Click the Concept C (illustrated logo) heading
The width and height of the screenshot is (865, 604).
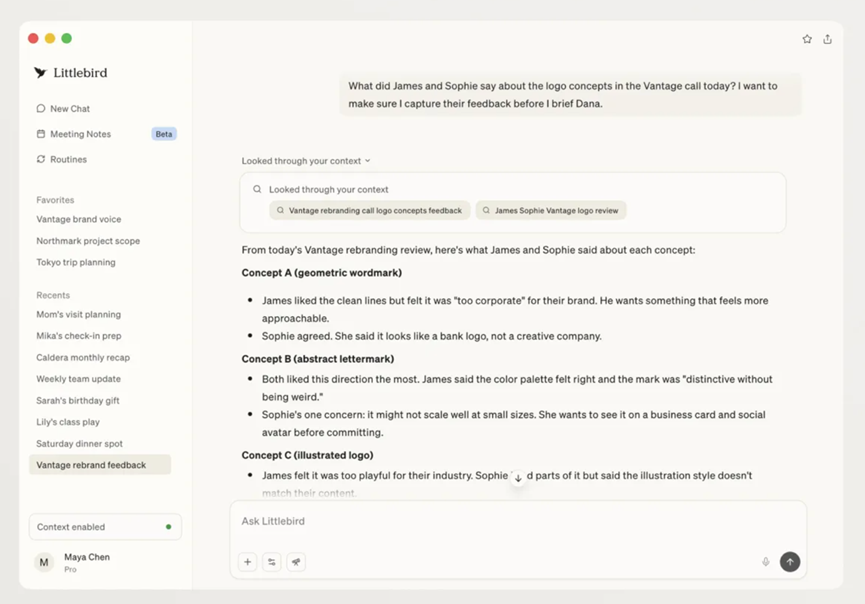(307, 455)
